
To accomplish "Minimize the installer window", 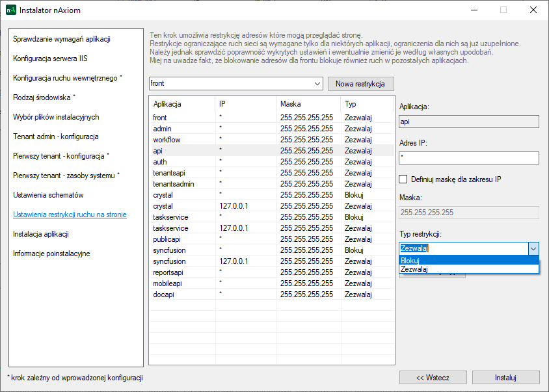I will (x=474, y=10).
